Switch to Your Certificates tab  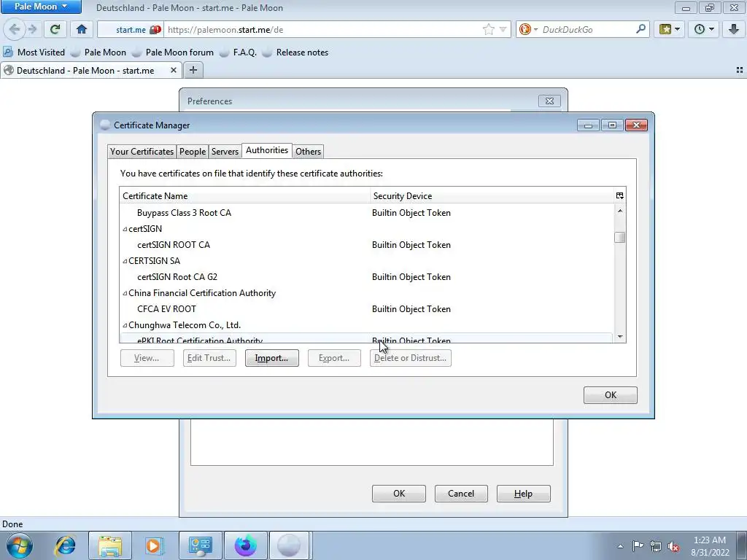(x=142, y=152)
